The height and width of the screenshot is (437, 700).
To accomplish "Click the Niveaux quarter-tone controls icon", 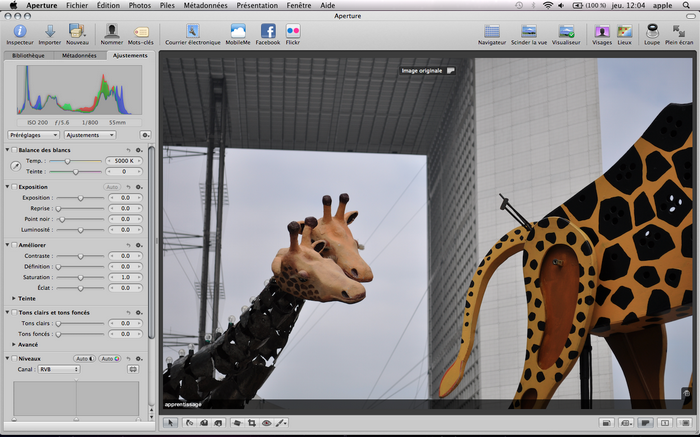I will coord(133,369).
